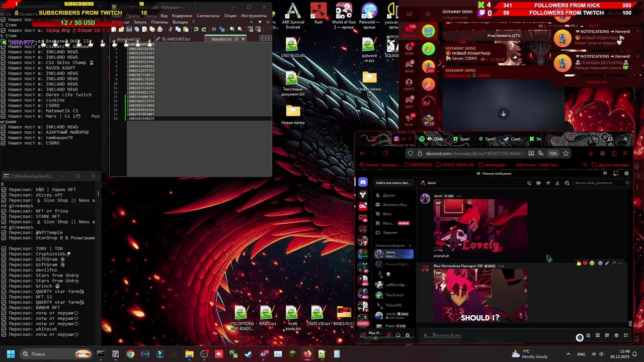
Task: Open the Кодировки menu in Notepad++
Action: click(182, 16)
